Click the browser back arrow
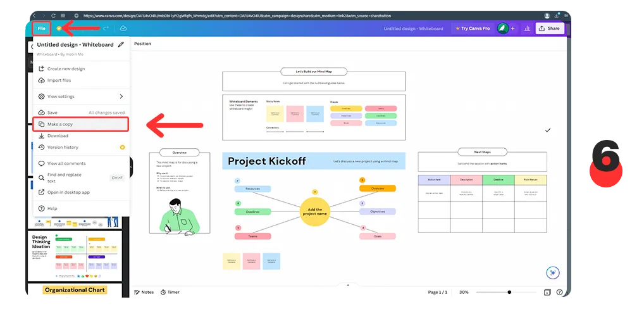 click(x=34, y=16)
